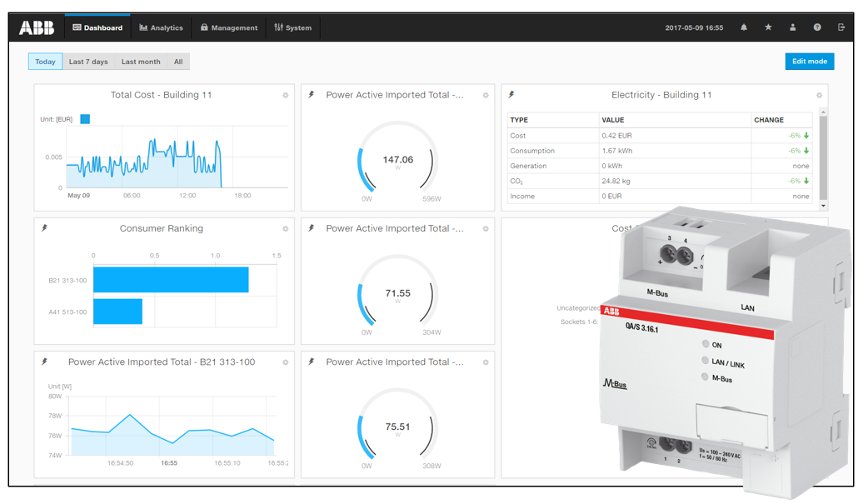
Task: Click the logout icon
Action: click(841, 27)
